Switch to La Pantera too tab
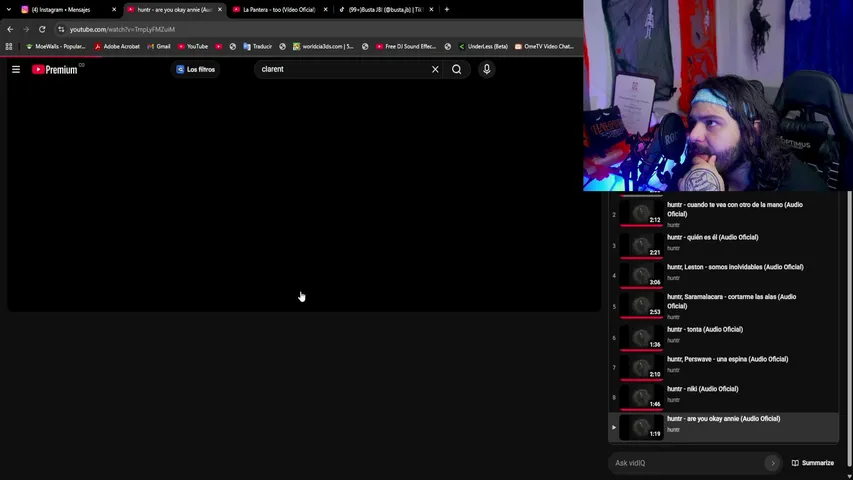The image size is (853, 480). click(278, 9)
